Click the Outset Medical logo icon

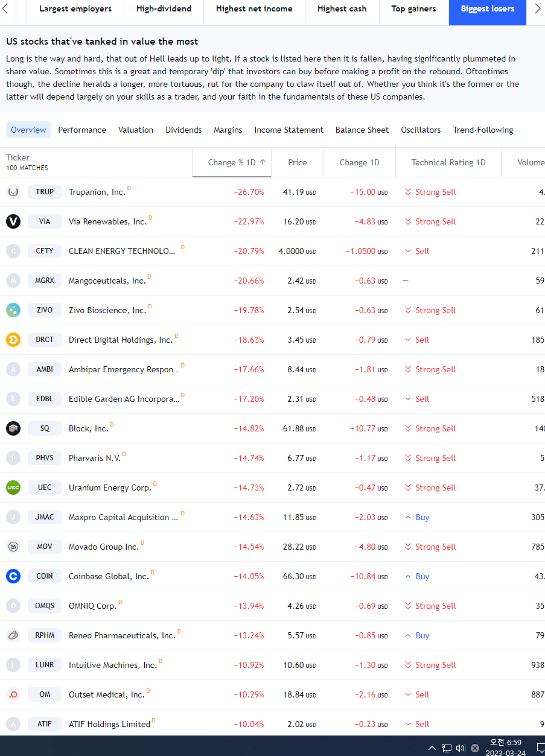(x=13, y=694)
